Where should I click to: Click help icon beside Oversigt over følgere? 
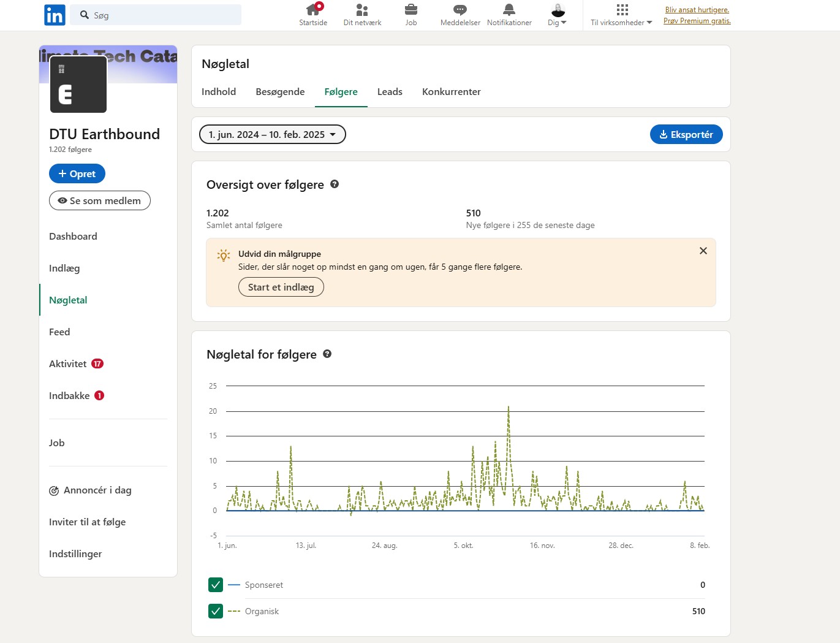(335, 184)
